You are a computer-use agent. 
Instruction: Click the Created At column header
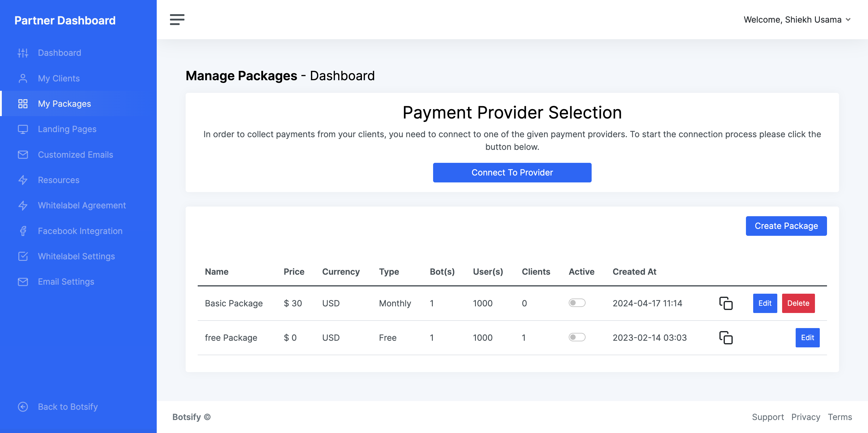point(634,272)
